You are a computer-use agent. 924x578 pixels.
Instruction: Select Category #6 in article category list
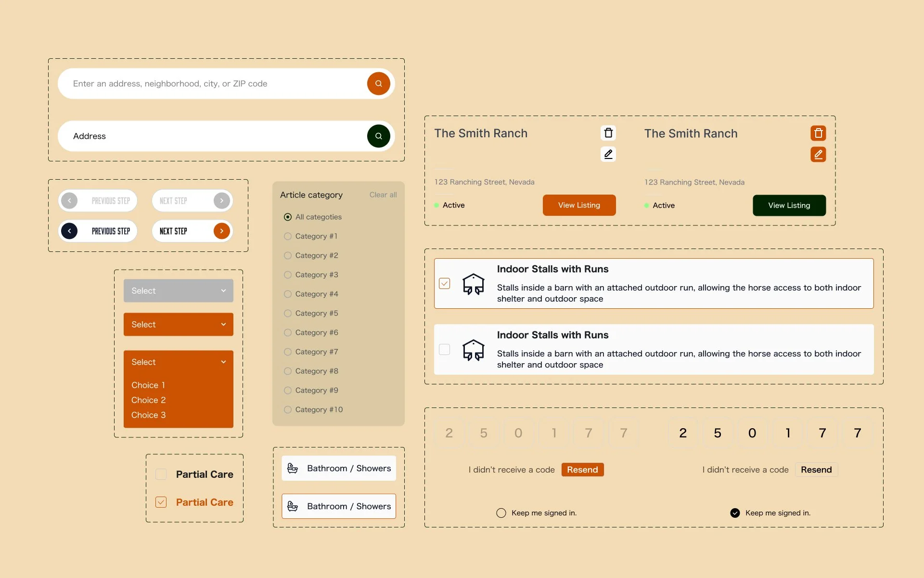click(x=311, y=333)
